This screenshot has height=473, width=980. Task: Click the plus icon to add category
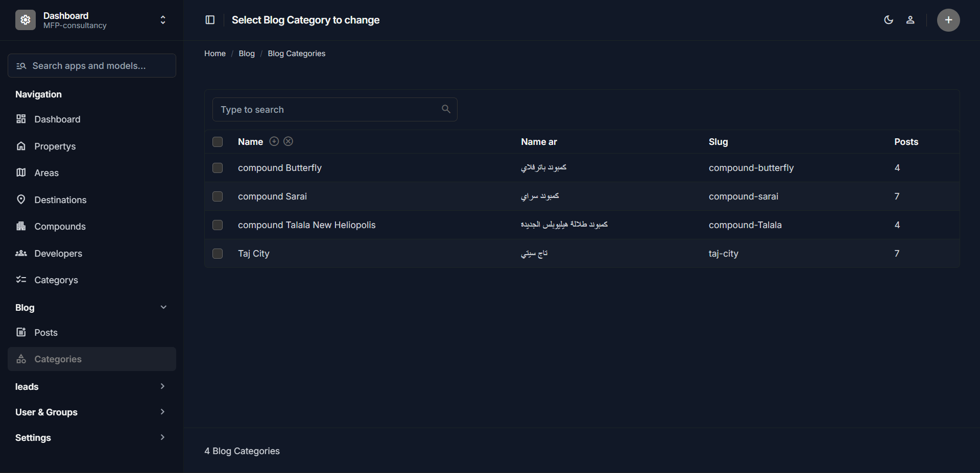pyautogui.click(x=948, y=20)
